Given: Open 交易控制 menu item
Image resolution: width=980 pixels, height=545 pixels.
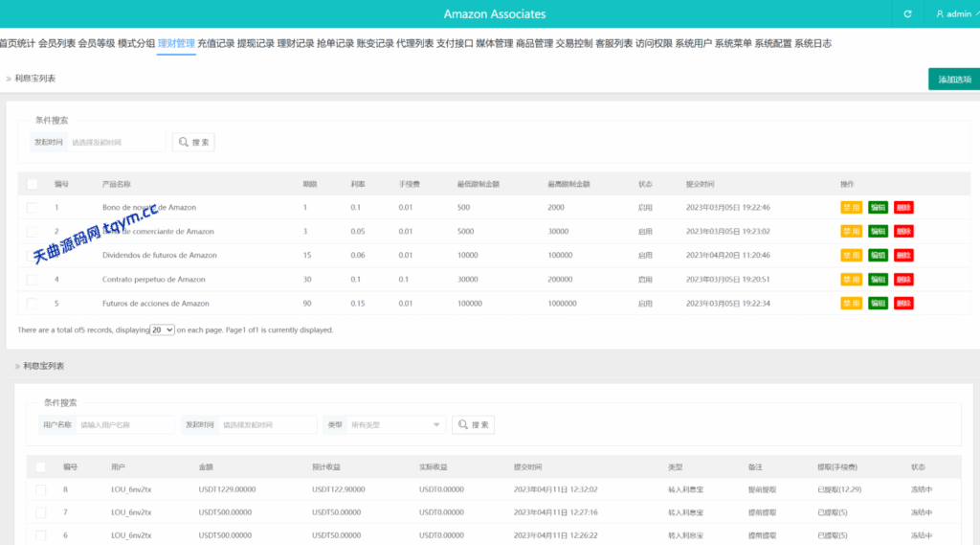Looking at the screenshot, I should (x=574, y=43).
